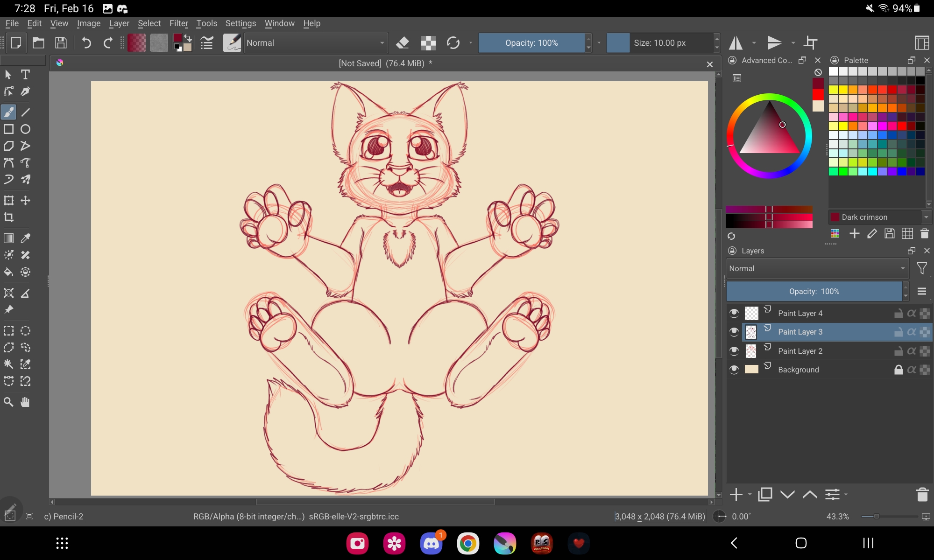Open brush blending mode Normal dropdown
The image size is (934, 560).
(316, 43)
